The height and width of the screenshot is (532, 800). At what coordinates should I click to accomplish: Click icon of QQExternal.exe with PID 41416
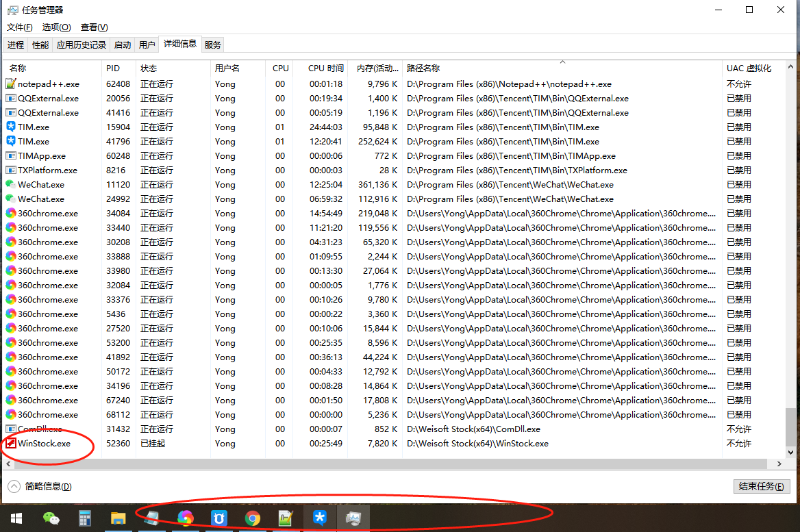coord(11,112)
